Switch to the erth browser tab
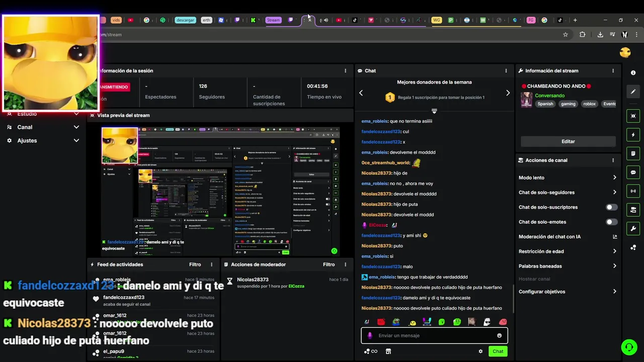Image resolution: width=644 pixels, height=362 pixels. tap(206, 20)
